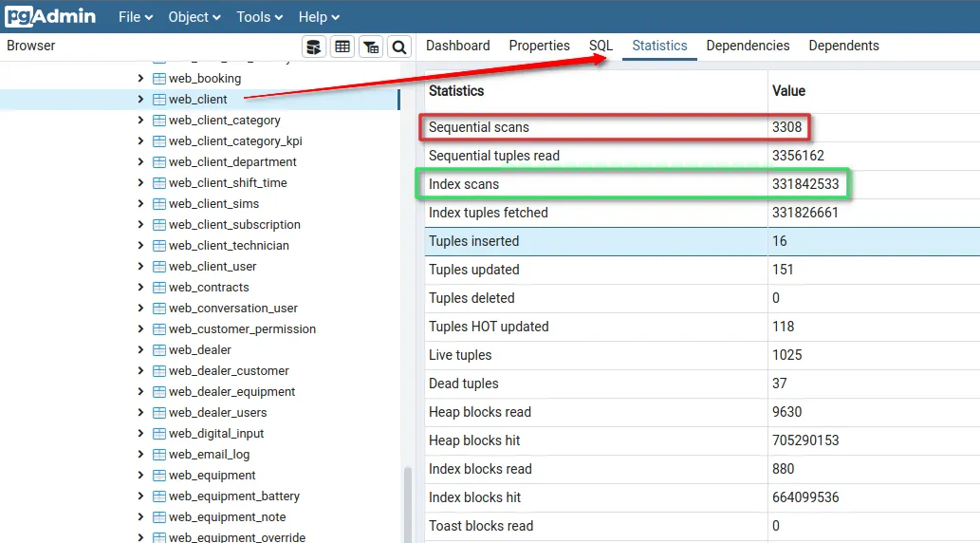Expand the web_digital_input node
Screen dimensions: 980x543
(x=140, y=434)
